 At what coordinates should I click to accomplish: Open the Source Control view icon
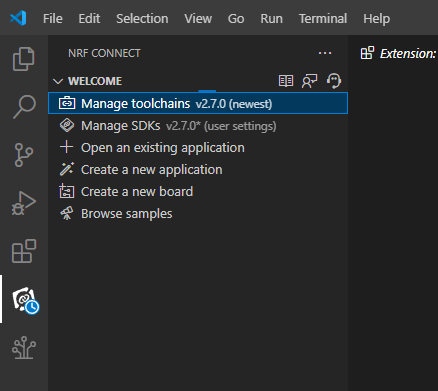[24, 155]
